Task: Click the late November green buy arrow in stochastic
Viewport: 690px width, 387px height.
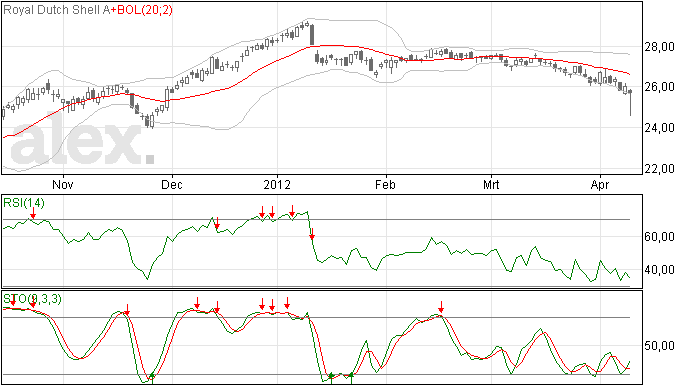Action: 152,378
